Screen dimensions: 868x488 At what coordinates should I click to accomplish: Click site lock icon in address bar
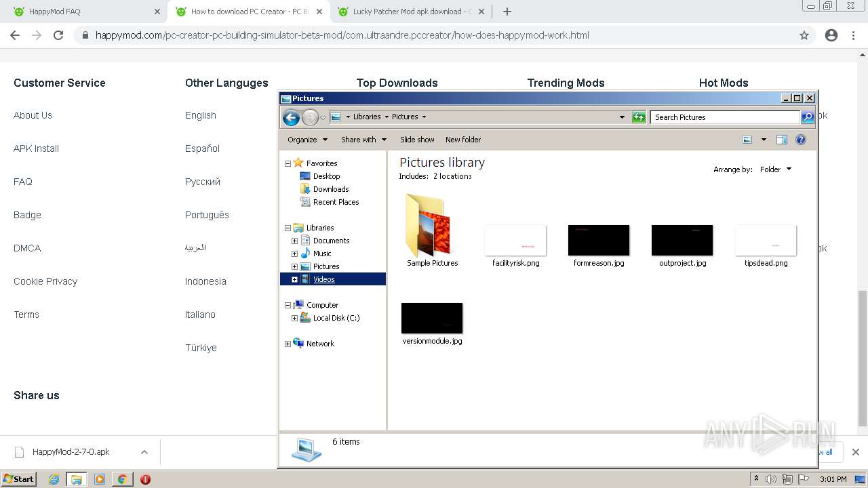tap(85, 35)
